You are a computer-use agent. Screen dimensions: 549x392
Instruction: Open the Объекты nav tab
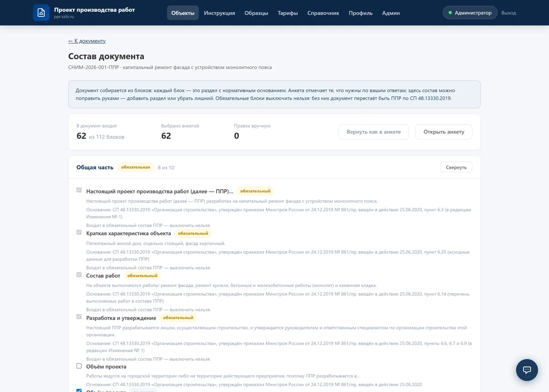(183, 13)
